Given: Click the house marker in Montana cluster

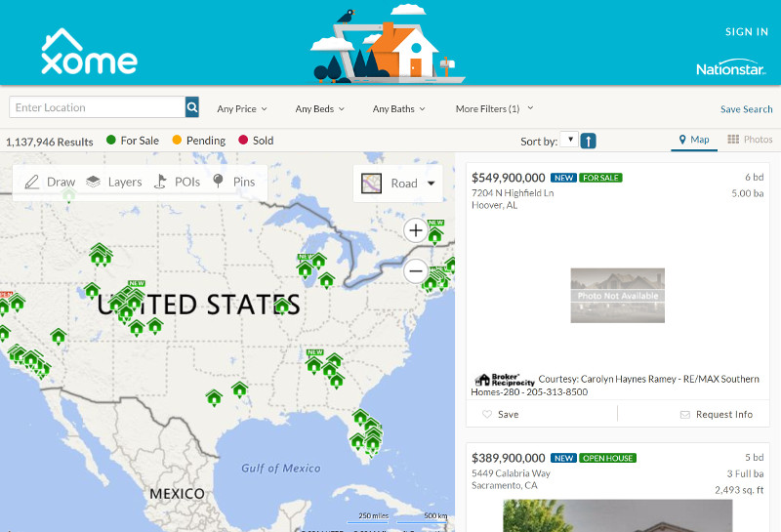Looking at the screenshot, I should 101,254.
